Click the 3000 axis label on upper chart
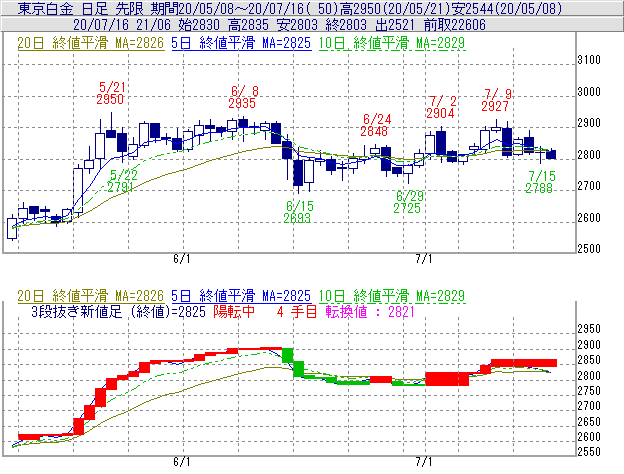 click(x=589, y=92)
